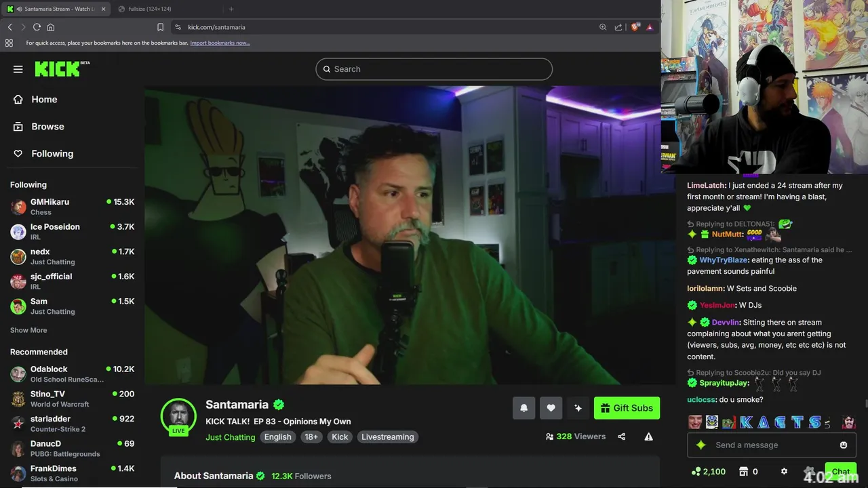
Task: Toggle the heart follow button
Action: click(551, 408)
